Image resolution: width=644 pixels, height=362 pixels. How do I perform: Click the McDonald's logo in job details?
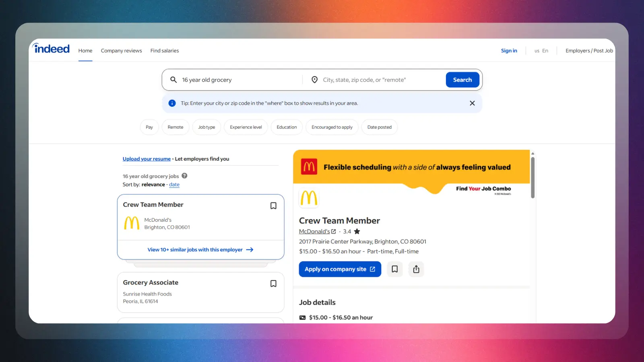click(x=309, y=198)
